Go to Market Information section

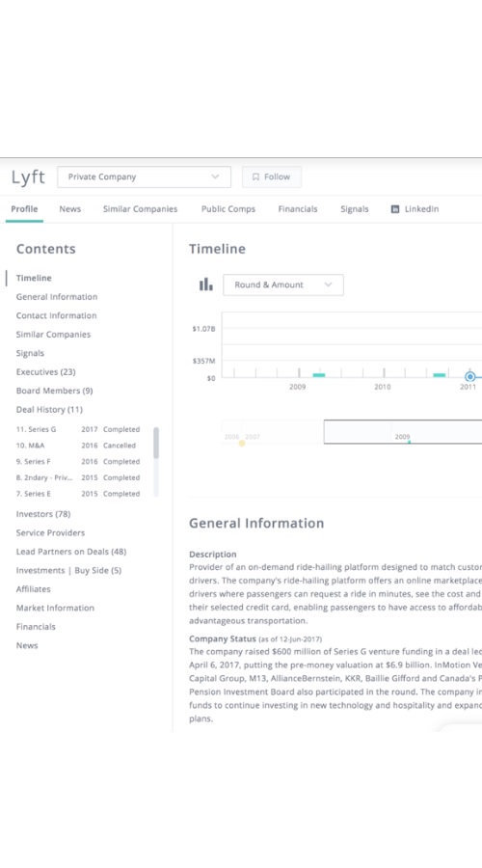pyautogui.click(x=55, y=609)
